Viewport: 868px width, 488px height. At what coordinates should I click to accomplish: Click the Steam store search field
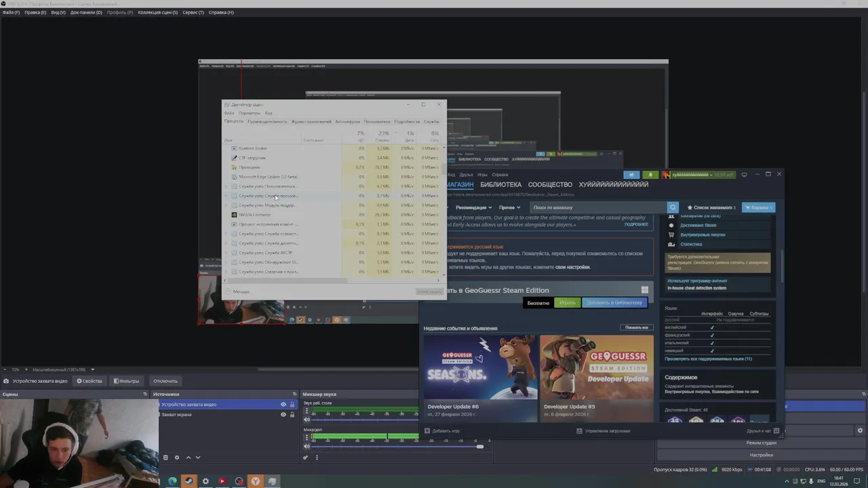[597, 207]
